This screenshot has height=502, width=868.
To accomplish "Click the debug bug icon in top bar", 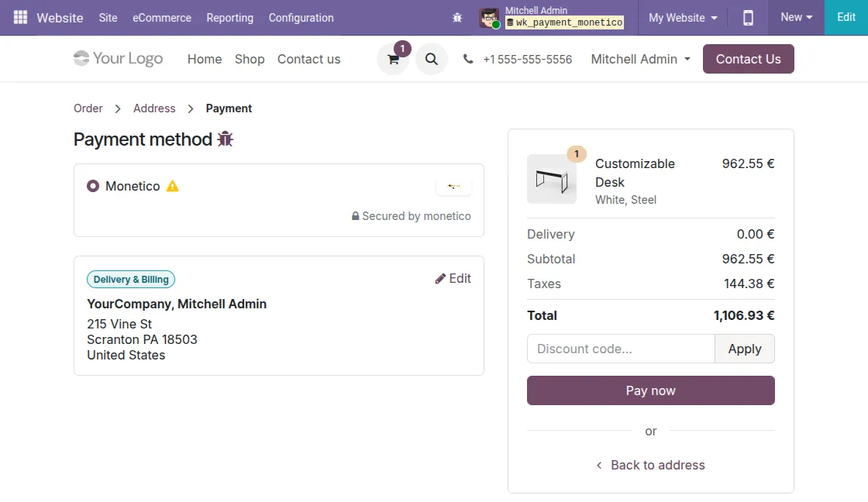I will (x=457, y=18).
